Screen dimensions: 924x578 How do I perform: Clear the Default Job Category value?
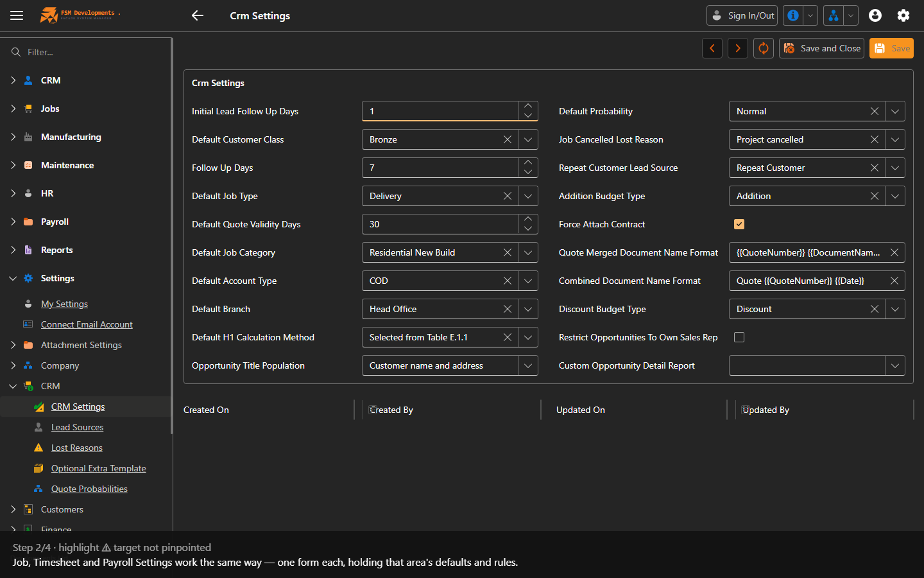pyautogui.click(x=508, y=252)
